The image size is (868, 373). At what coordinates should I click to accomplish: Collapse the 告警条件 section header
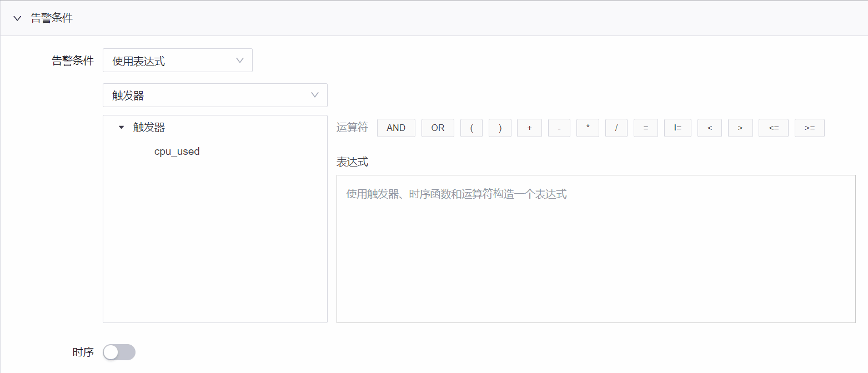(x=17, y=18)
